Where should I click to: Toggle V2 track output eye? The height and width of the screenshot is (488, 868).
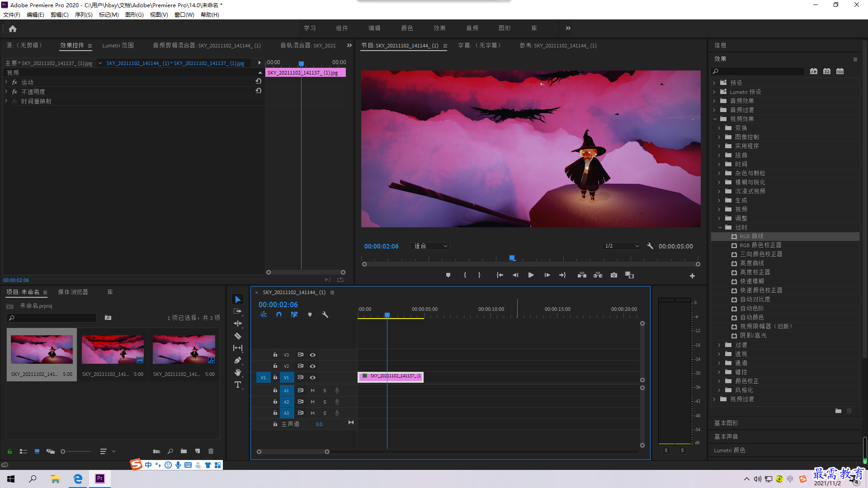312,366
